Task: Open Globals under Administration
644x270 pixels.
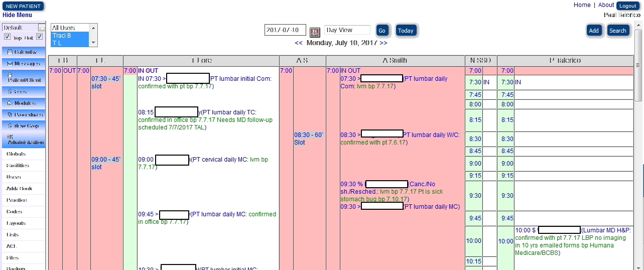Action: click(x=16, y=154)
